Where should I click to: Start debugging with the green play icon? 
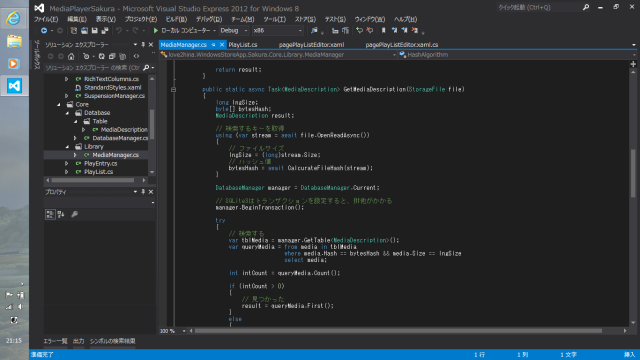coord(156,31)
